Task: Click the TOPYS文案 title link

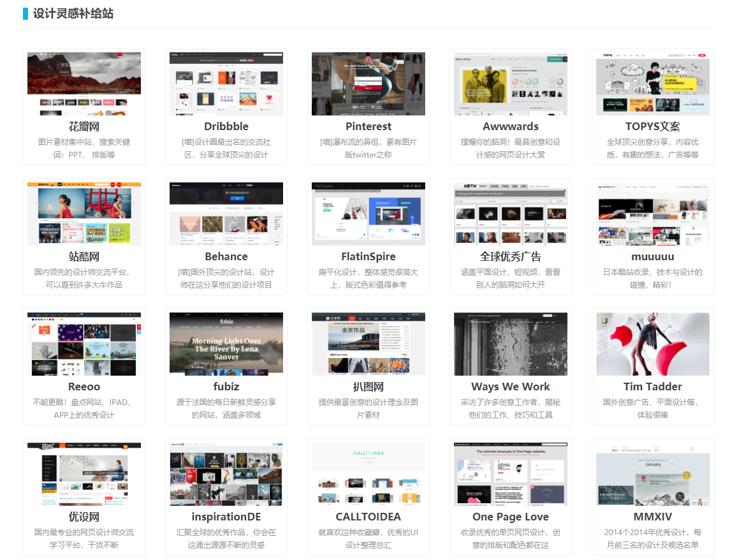Action: tap(653, 126)
